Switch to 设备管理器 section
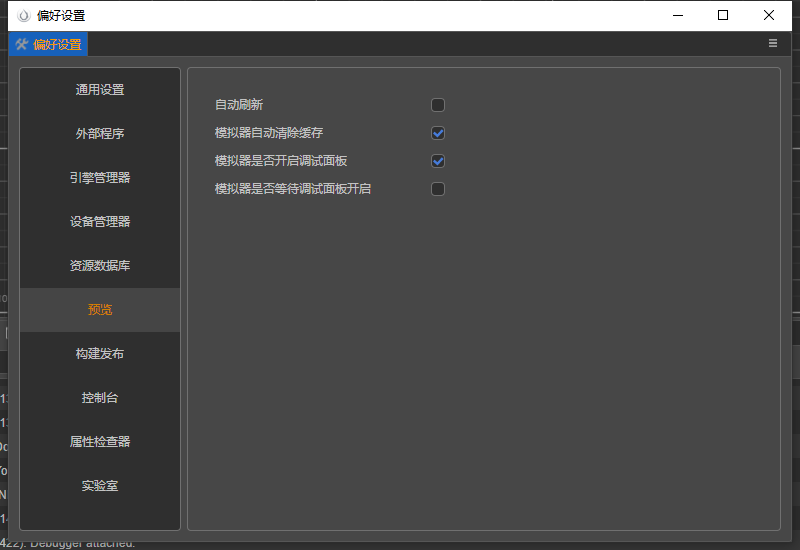This screenshot has width=800, height=550. point(100,221)
